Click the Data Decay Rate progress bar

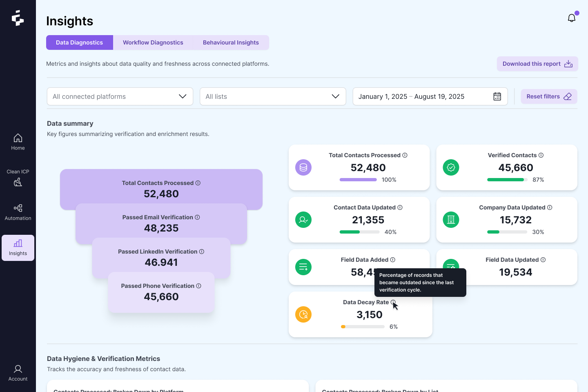coord(363,327)
